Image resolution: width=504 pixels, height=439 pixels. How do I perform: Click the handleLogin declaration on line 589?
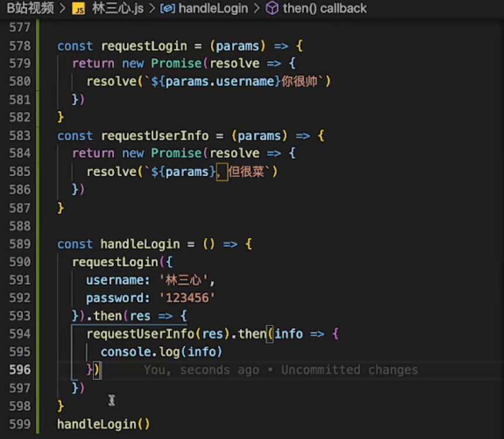click(140, 244)
